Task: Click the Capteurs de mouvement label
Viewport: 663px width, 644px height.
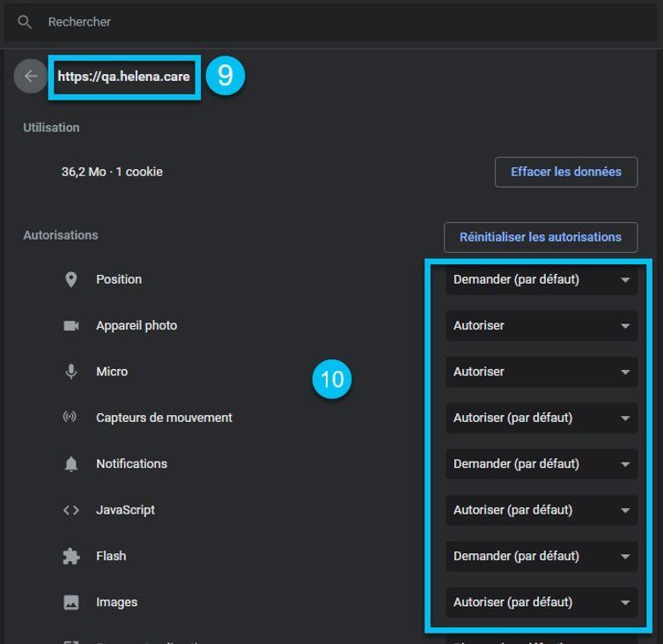Action: point(164,418)
